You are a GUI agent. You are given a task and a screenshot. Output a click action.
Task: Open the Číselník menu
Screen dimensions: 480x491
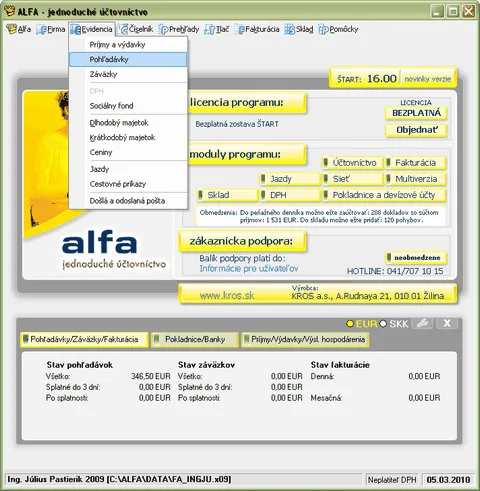pos(135,29)
